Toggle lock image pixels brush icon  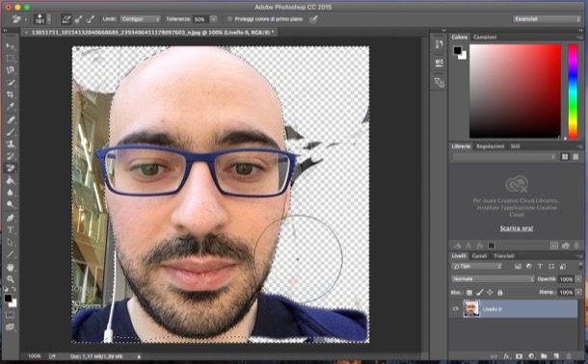tap(480, 292)
